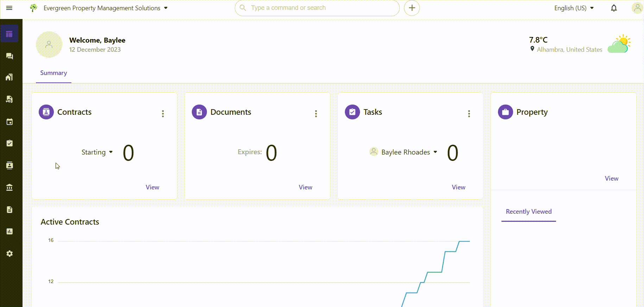Click View link on Tasks card
644x307 pixels.
(x=459, y=187)
